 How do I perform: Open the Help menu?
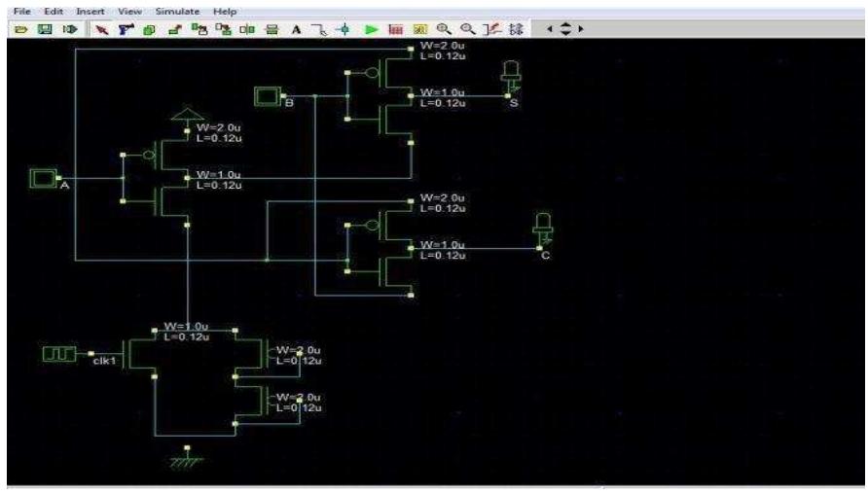[225, 11]
